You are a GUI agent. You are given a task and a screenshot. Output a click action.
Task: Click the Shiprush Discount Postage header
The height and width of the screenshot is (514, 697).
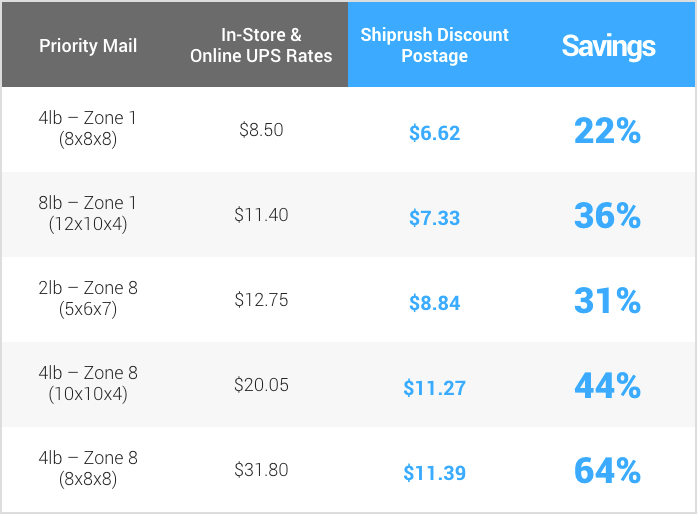[x=434, y=45]
